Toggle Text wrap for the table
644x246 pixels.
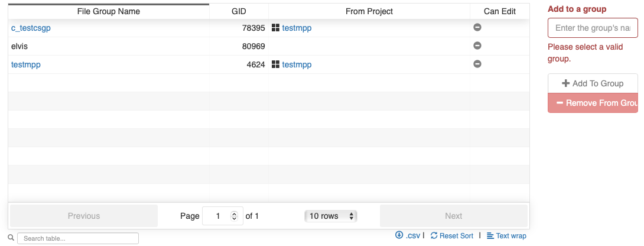[506, 235]
